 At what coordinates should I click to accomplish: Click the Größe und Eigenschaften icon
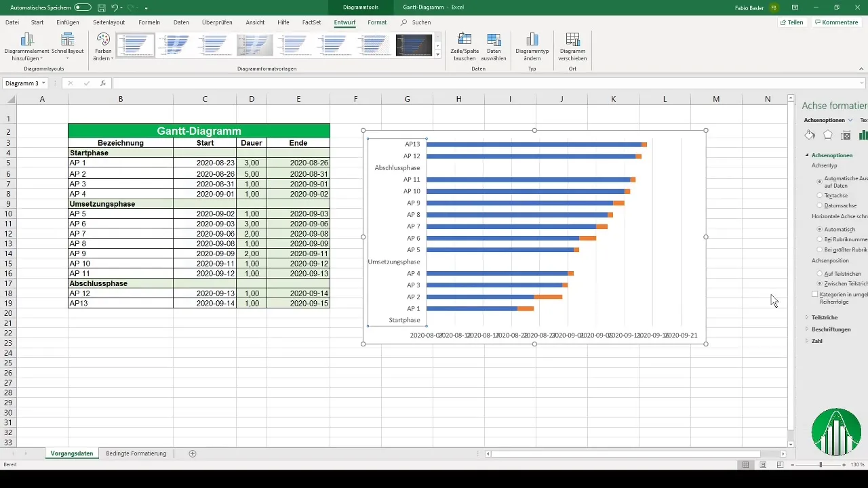846,135
